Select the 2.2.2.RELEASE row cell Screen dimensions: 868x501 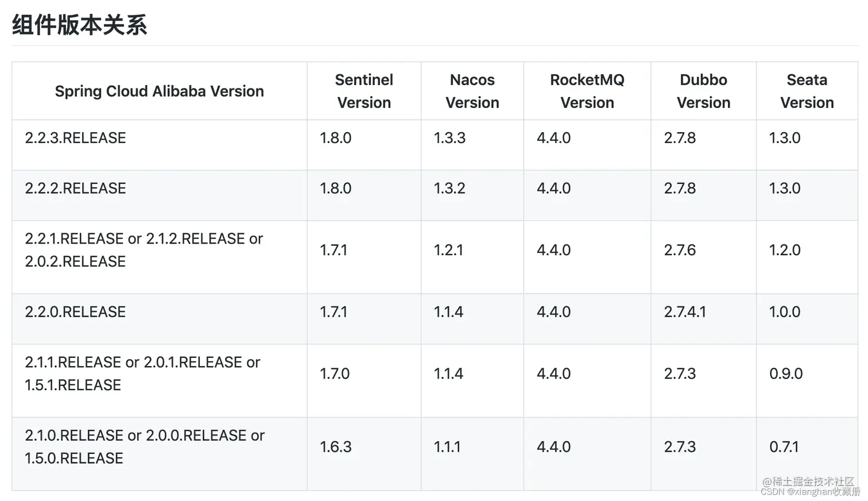pos(75,188)
